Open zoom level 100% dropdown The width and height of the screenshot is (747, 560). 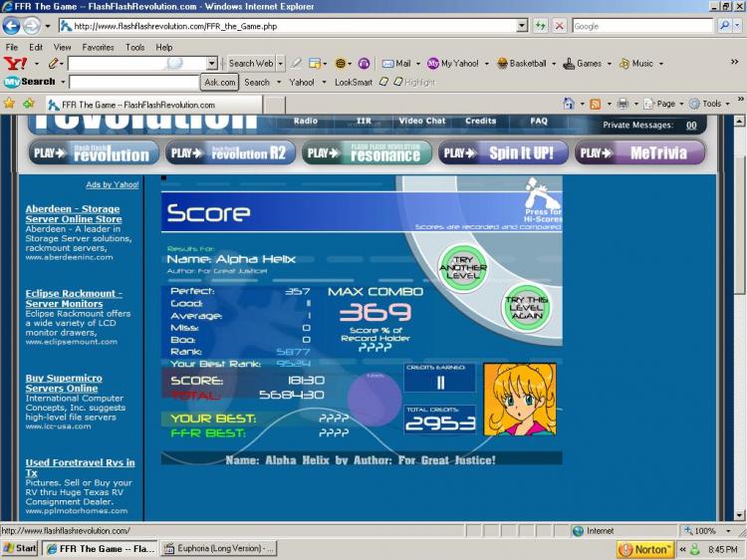[x=728, y=530]
